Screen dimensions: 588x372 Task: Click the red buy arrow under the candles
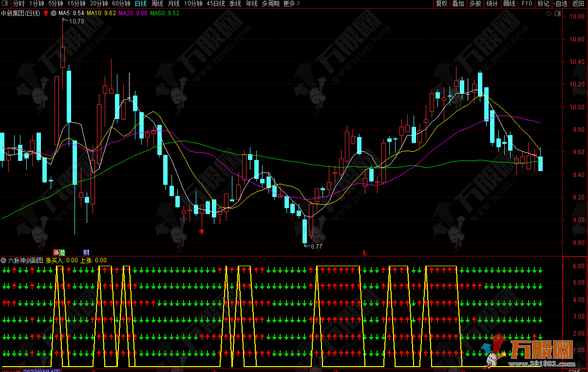pyautogui.click(x=202, y=231)
